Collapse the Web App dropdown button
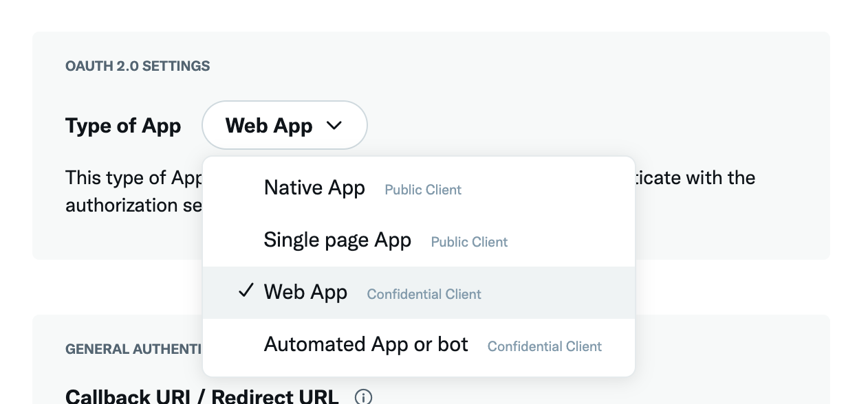Image resolution: width=868 pixels, height=404 pixels. pos(284,125)
